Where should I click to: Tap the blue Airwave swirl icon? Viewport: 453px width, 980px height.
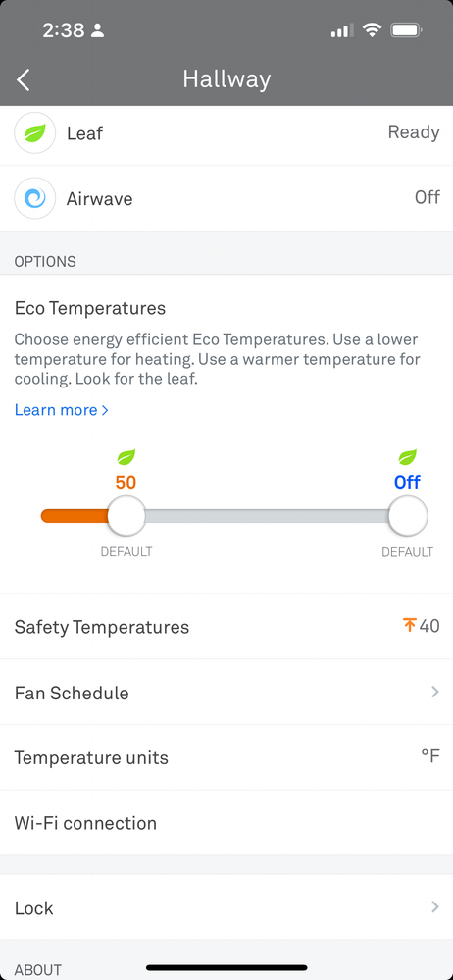[35, 199]
